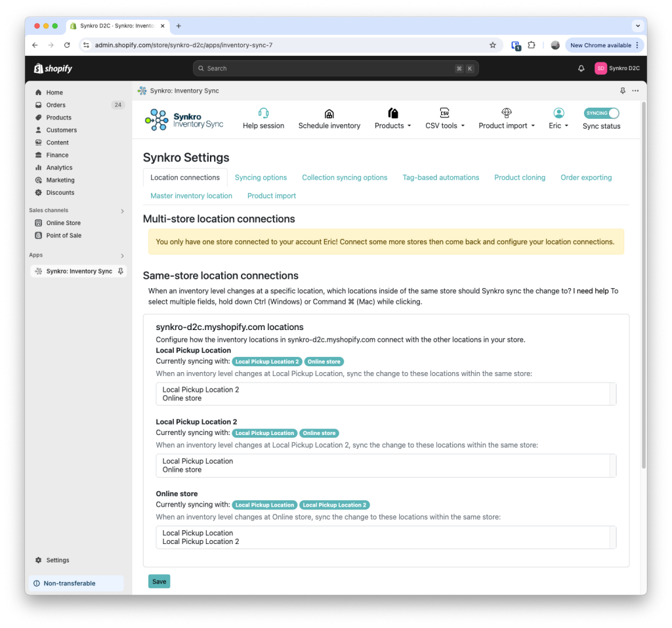This screenshot has height=628, width=672.
Task: Reload the page in browser
Action: [67, 45]
